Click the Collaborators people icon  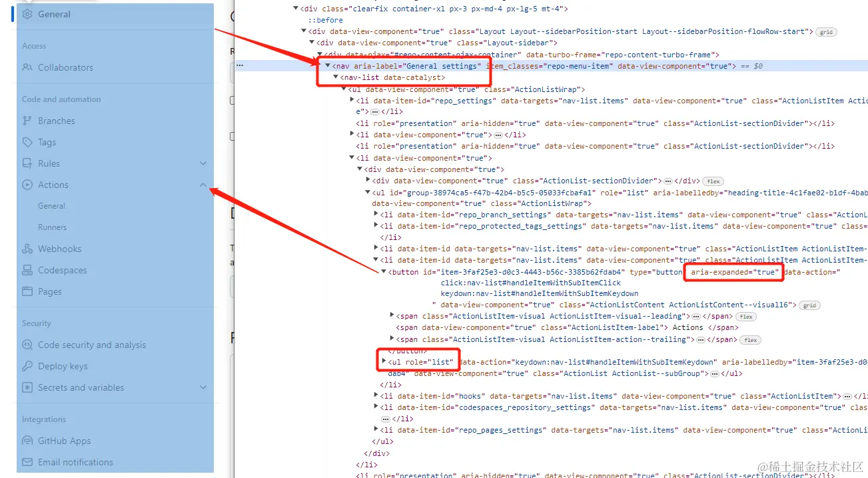[x=27, y=67]
